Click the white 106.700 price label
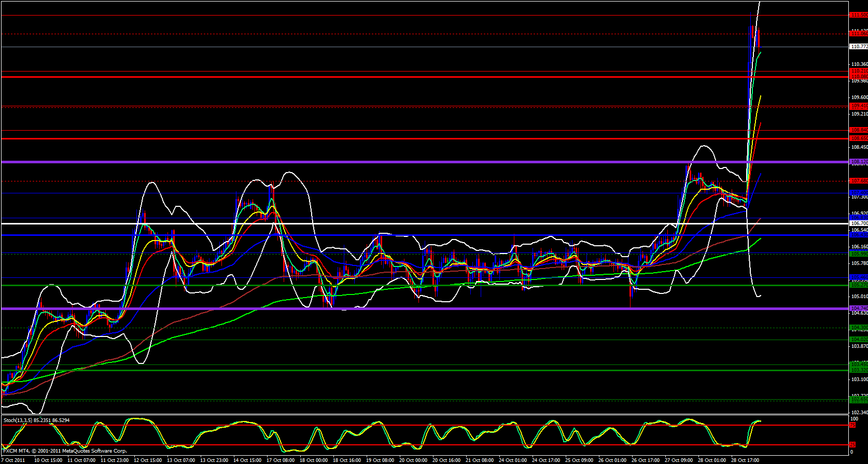 [858, 223]
